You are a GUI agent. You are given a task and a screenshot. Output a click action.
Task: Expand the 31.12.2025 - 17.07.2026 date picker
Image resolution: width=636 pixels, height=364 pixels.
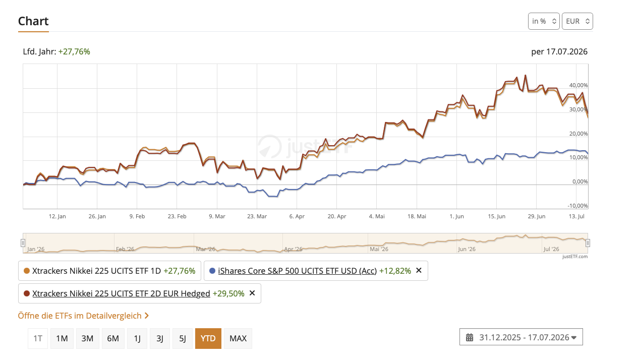(521, 337)
